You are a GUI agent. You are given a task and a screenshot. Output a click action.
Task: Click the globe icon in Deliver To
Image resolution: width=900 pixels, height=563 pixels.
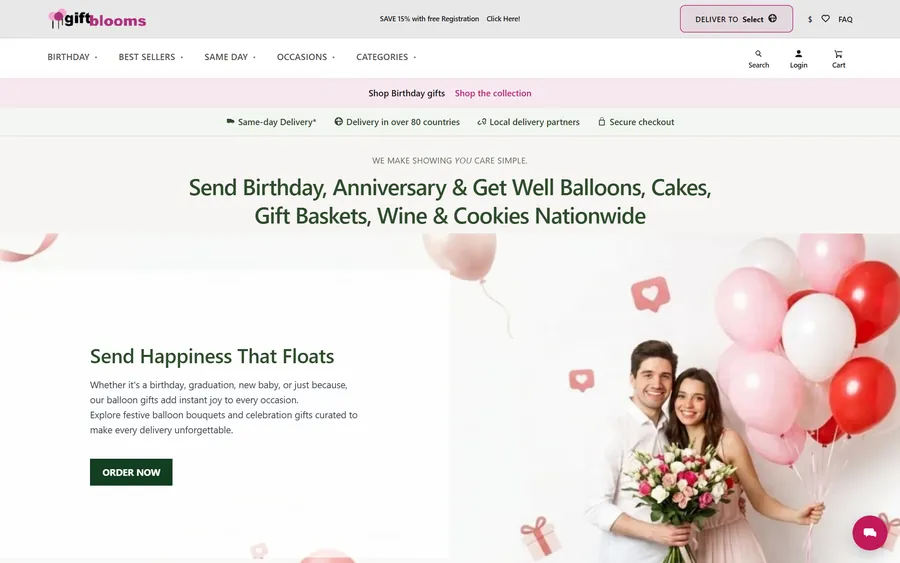click(773, 18)
